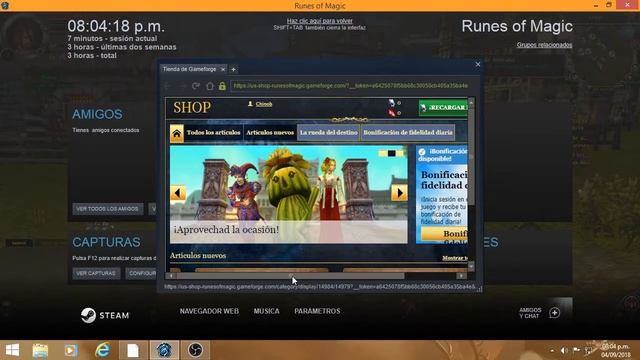Click the banner slide indicator dots
Viewport: 640px width, 360px height.
coord(391,153)
